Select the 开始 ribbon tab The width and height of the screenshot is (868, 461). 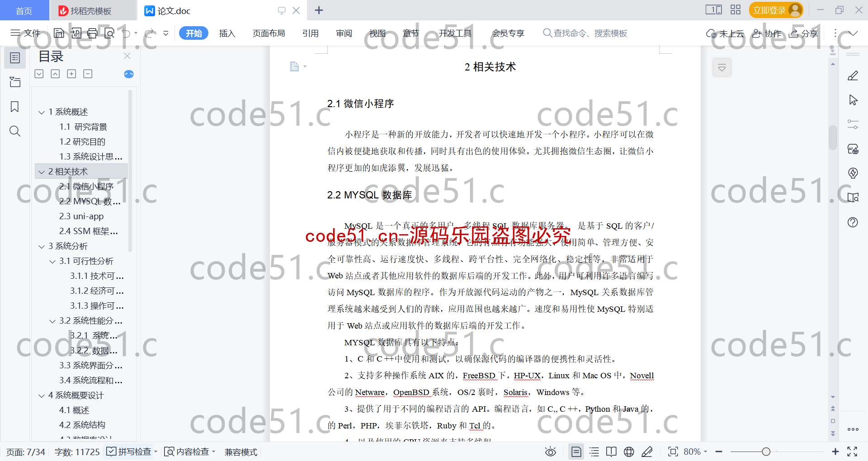[193, 33]
